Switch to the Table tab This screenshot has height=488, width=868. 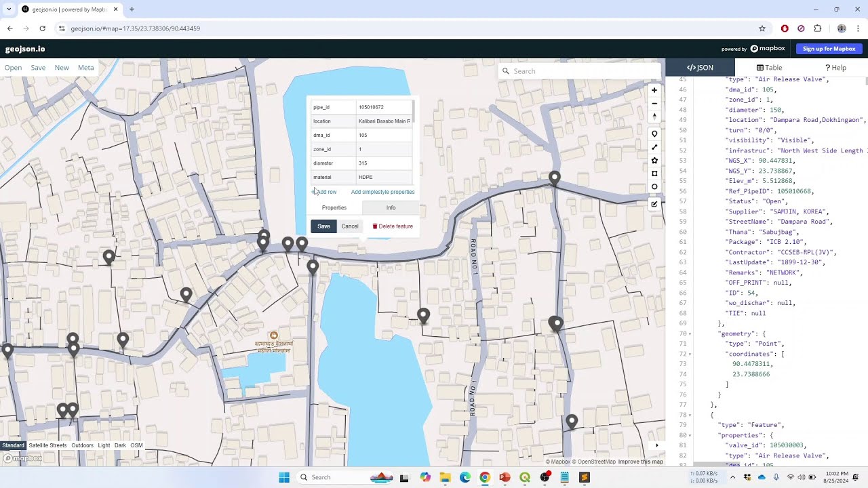coord(770,68)
